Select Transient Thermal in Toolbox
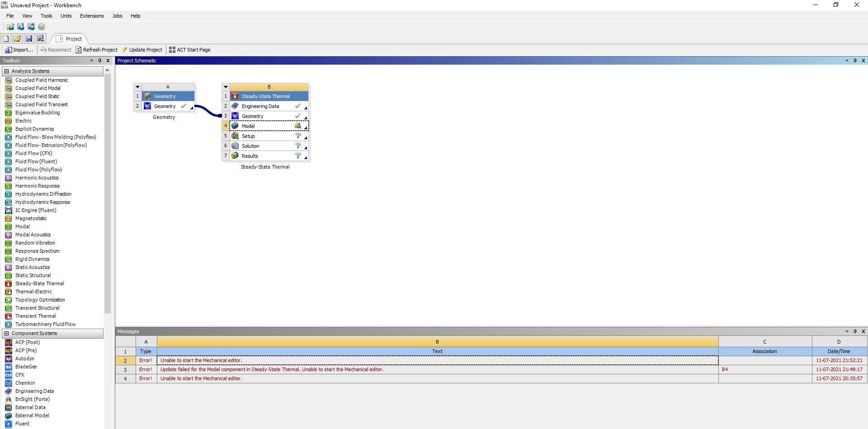 pos(35,316)
